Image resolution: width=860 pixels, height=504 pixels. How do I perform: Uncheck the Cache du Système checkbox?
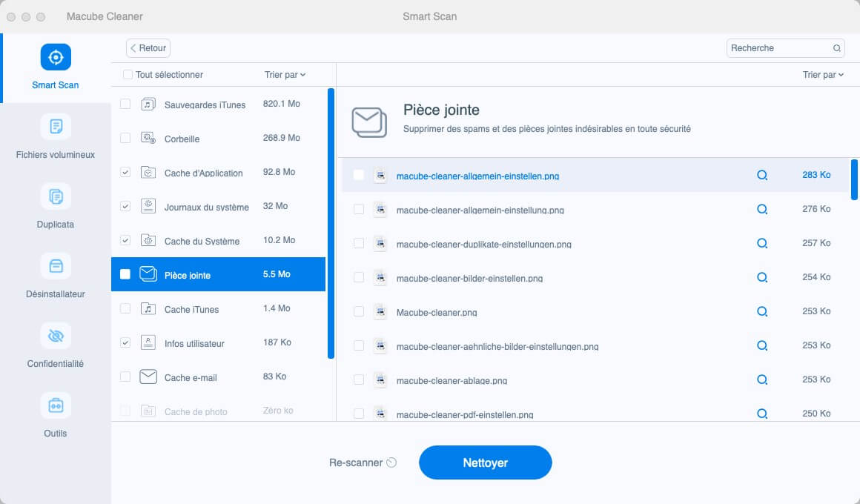[x=125, y=240]
